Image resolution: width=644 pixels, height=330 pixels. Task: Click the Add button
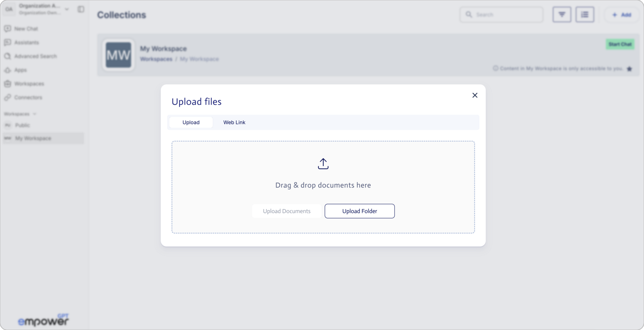point(621,15)
